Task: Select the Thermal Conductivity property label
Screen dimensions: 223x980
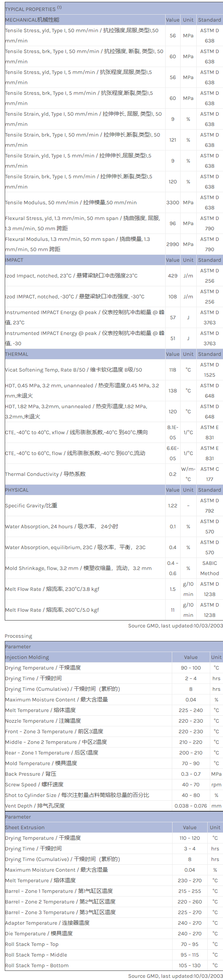Action: point(45,474)
